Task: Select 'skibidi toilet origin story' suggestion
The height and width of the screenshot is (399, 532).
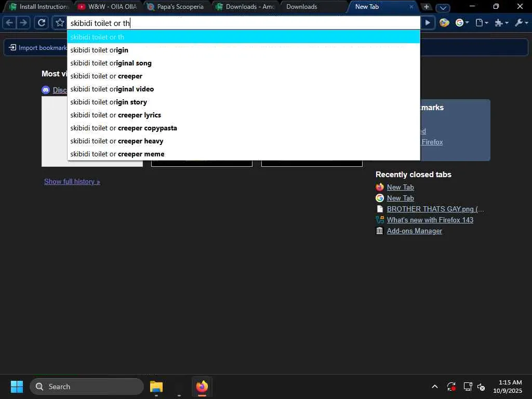Action: click(x=243, y=102)
